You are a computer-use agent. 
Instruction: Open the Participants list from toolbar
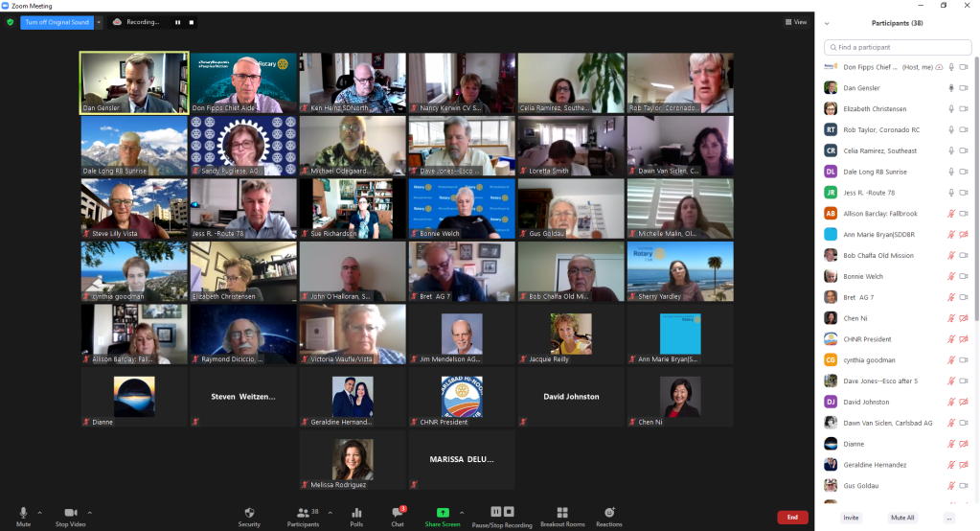point(303,516)
